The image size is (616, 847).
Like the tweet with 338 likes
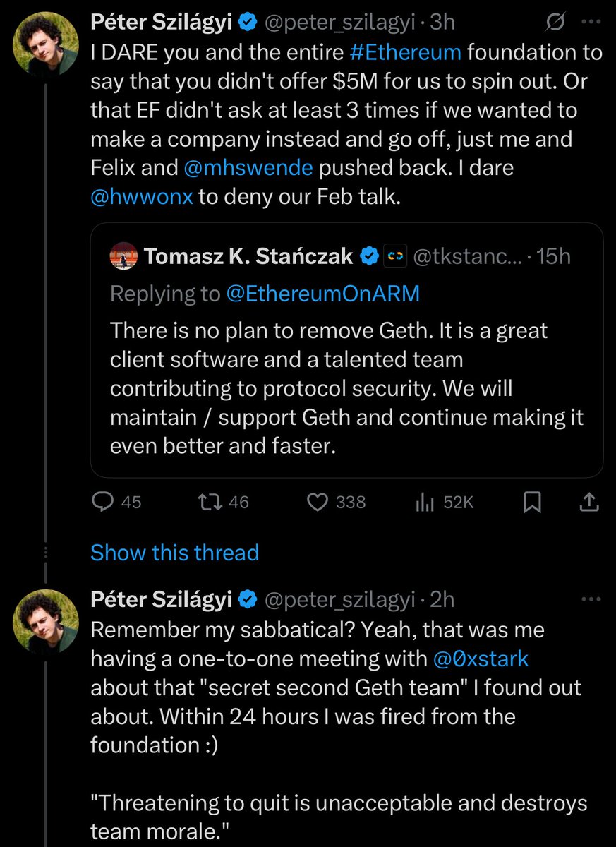[x=319, y=502]
